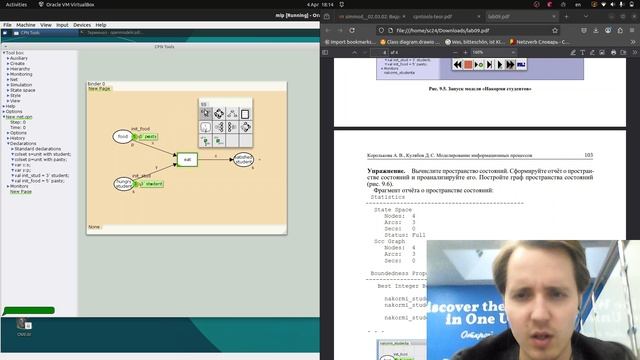The image size is (640, 360).
Task: Switch to the New Page tab in Binder 0
Action: coord(99,89)
